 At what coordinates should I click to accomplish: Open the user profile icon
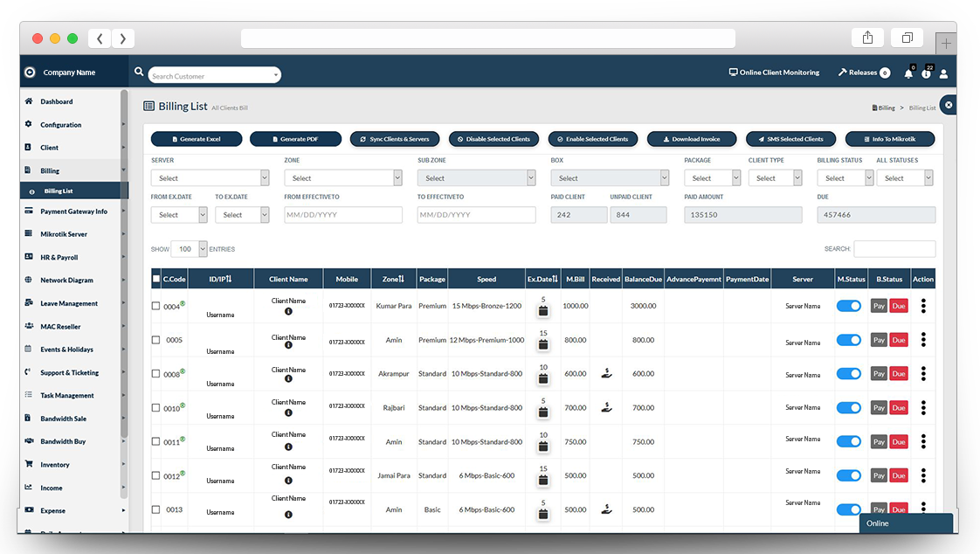[943, 73]
